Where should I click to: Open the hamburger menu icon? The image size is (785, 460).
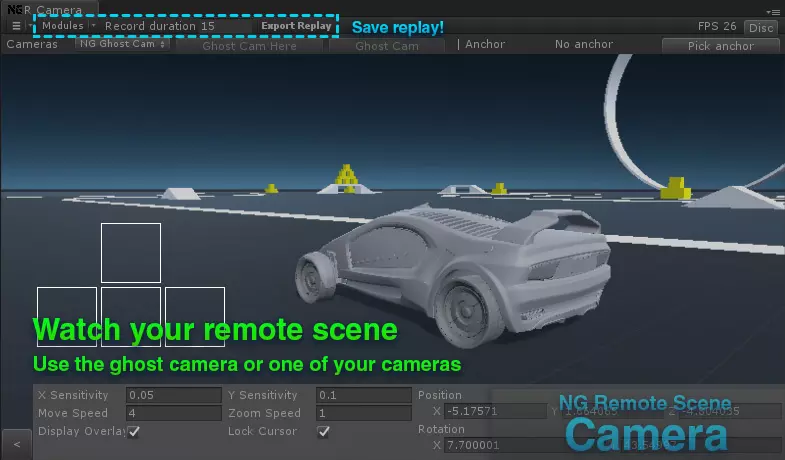point(16,26)
